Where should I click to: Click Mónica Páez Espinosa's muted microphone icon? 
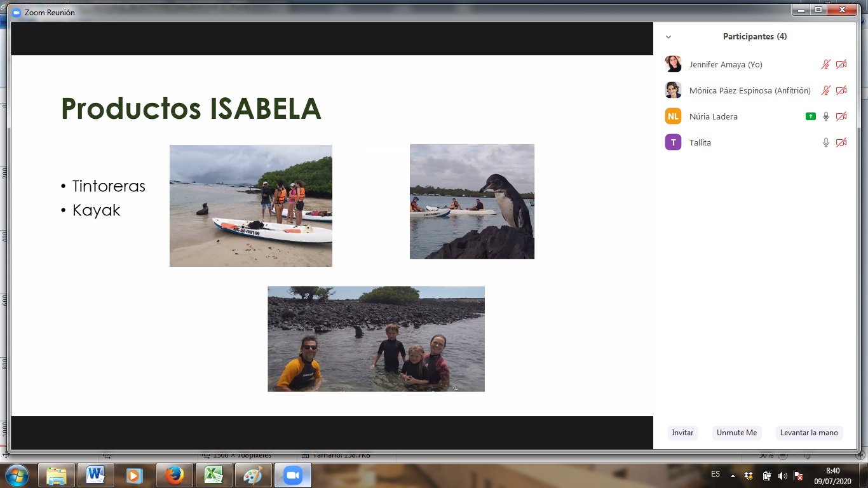click(x=825, y=90)
